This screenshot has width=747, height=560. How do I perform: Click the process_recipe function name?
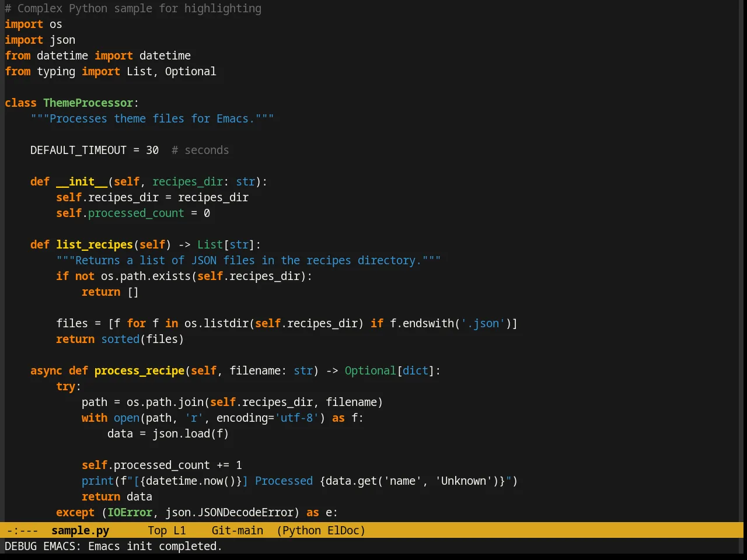(x=139, y=370)
